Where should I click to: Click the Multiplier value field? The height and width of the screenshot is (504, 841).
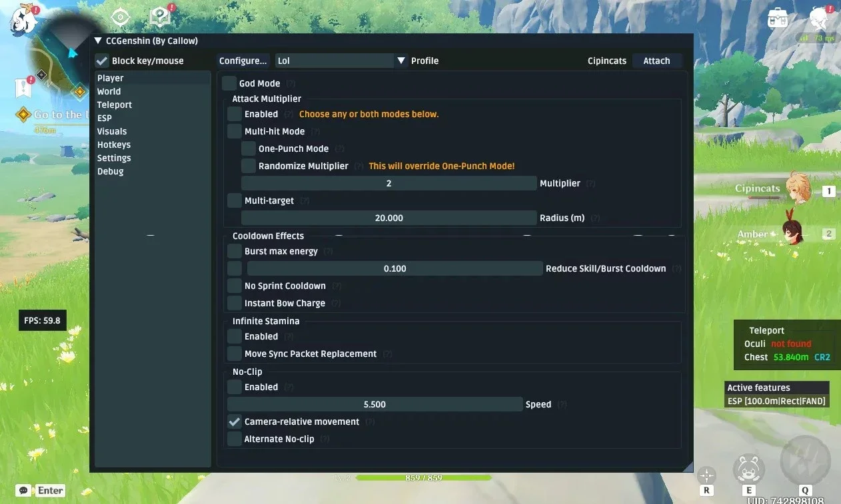tap(389, 183)
